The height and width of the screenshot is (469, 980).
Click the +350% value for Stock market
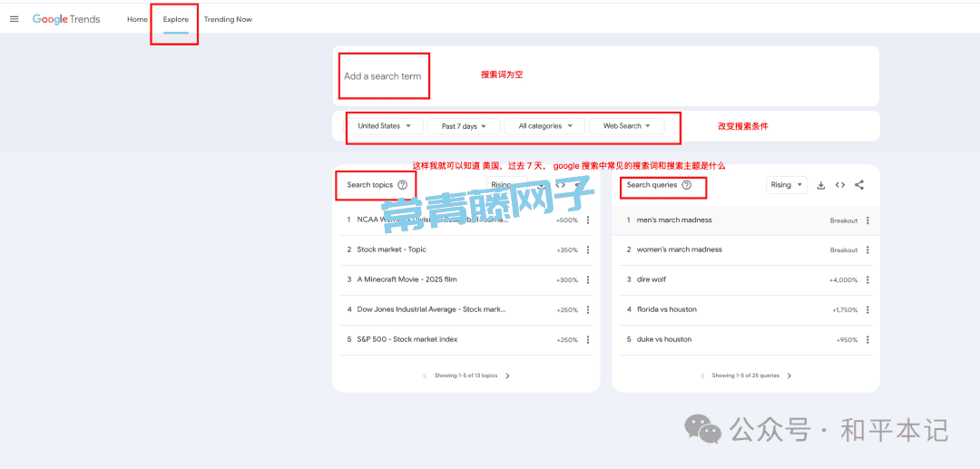coord(567,250)
